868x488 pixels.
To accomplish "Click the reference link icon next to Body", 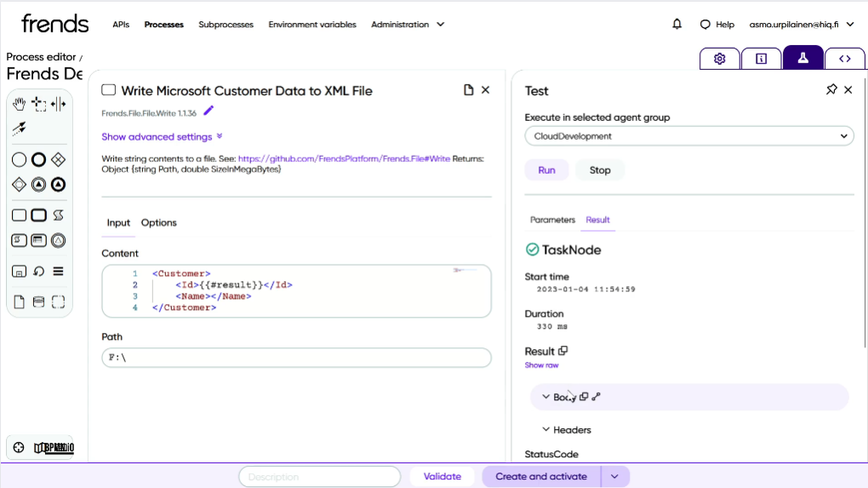I will coord(596,397).
